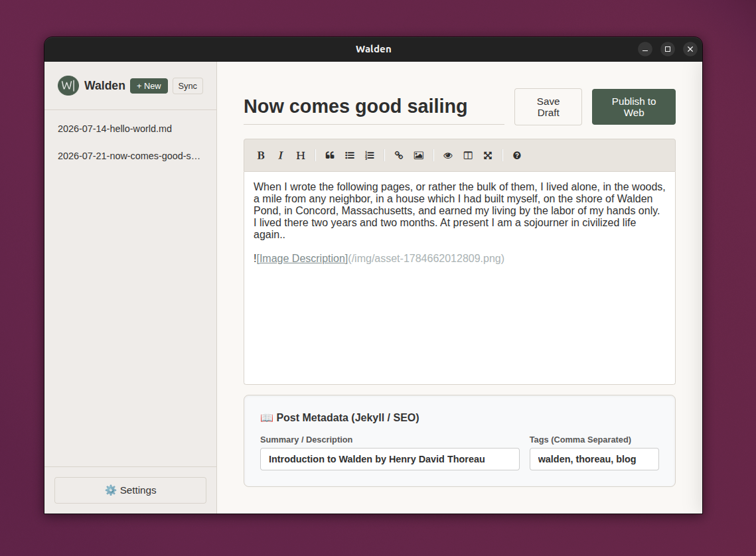Image resolution: width=756 pixels, height=556 pixels.
Task: Create a new post with + New
Action: 149,86
